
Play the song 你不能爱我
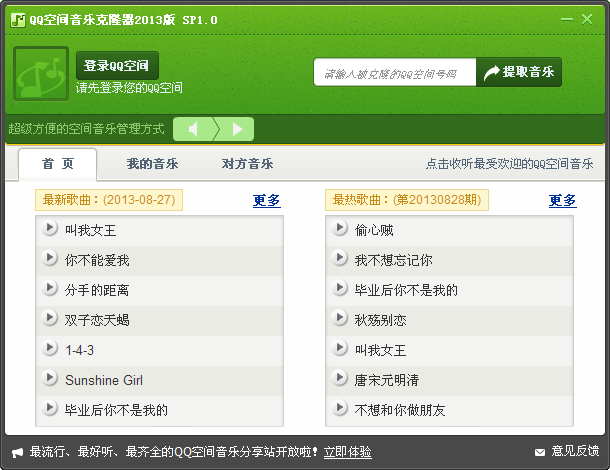point(50,259)
